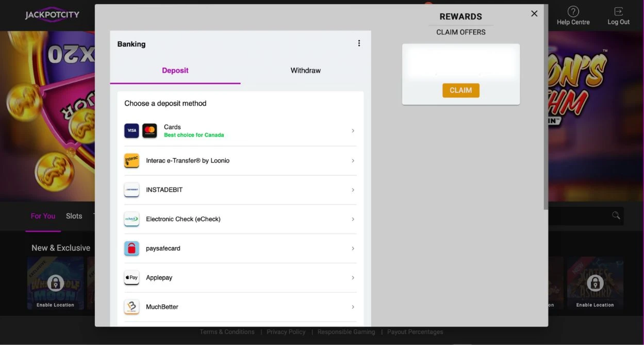Screen dimensions: 644x345
Task: Open the Payout Percentages link
Action: coord(415,332)
